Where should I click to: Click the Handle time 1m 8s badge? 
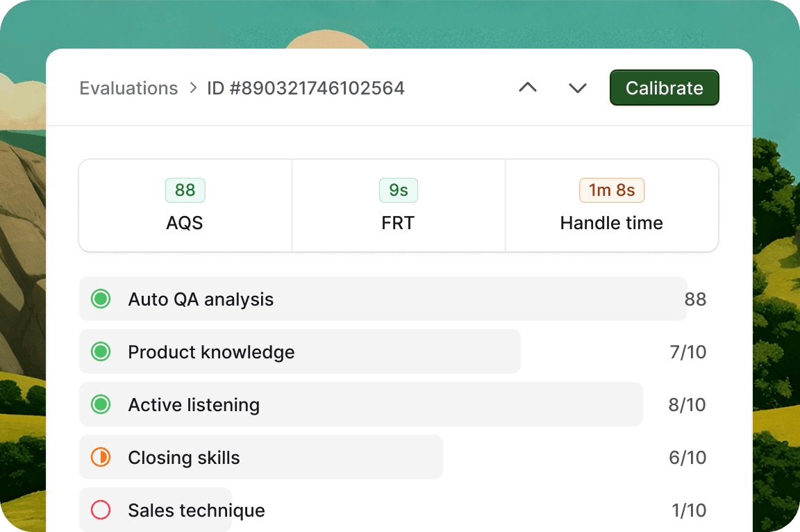pyautogui.click(x=612, y=190)
